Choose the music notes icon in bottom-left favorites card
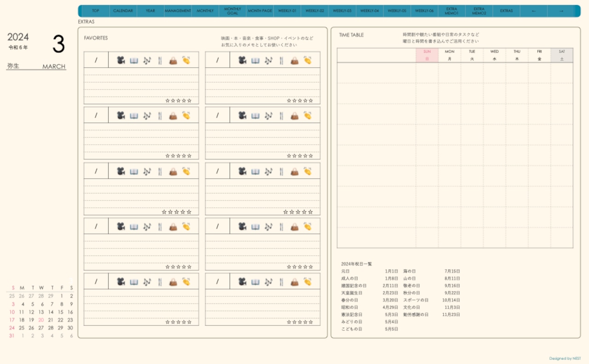The height and width of the screenshot is (364, 589). [147, 282]
